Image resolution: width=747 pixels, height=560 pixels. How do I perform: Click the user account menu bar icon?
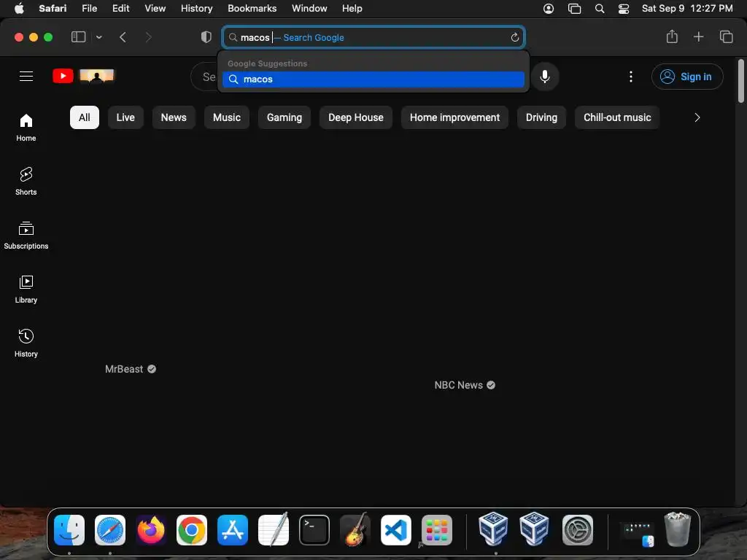(549, 9)
